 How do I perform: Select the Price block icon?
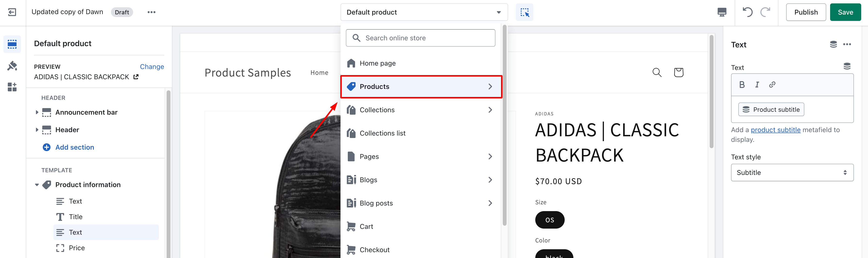(x=60, y=248)
